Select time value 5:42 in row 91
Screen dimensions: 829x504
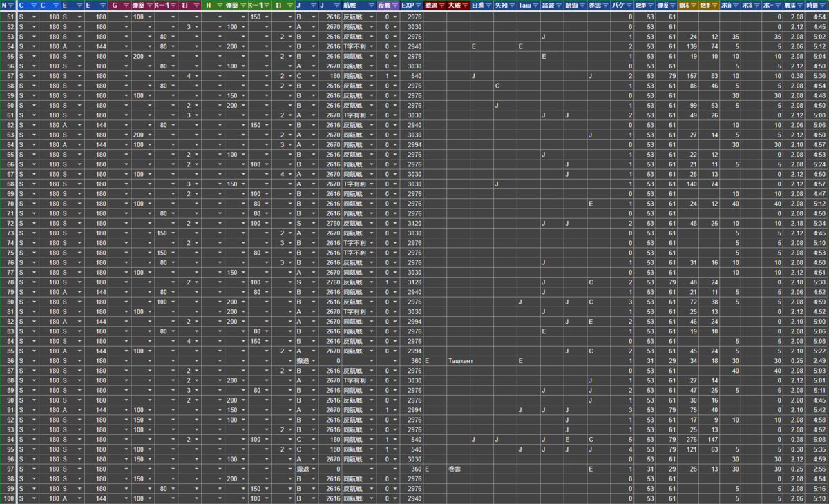click(x=817, y=409)
